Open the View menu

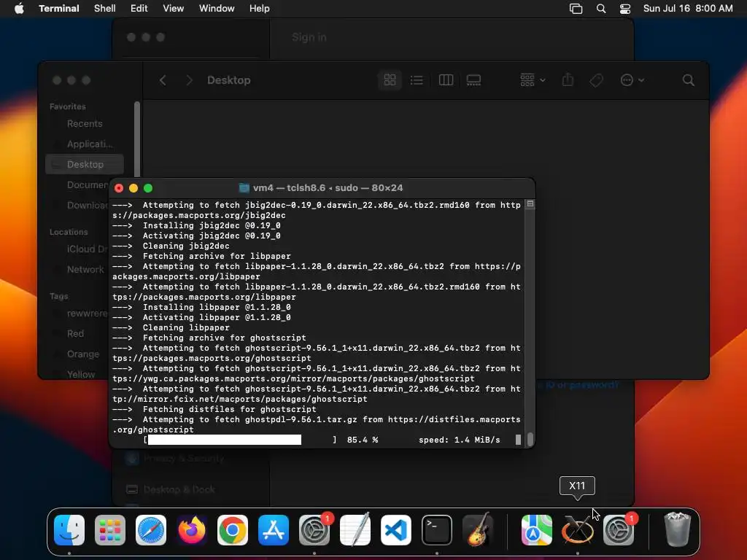[x=174, y=9]
